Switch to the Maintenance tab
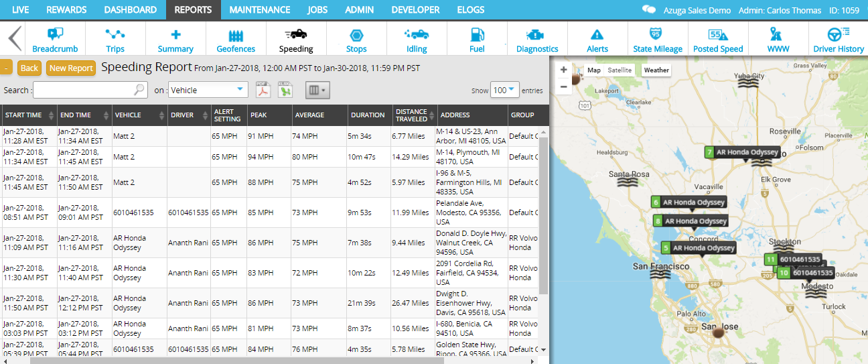Viewport: 868px width, 364px height. [260, 10]
